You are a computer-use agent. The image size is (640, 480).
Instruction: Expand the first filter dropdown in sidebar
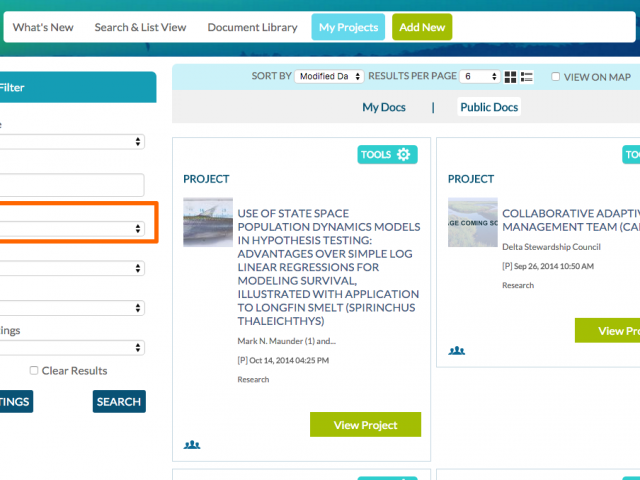tap(72, 142)
